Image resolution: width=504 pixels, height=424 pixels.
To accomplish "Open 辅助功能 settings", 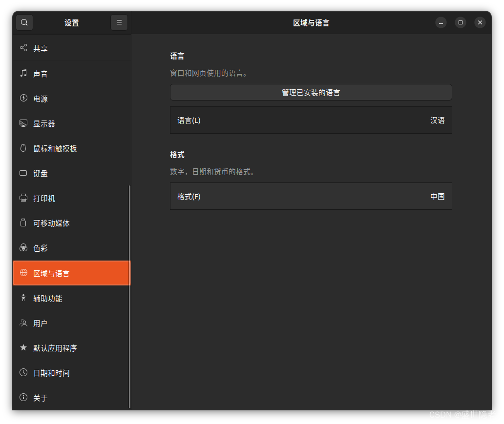I will (x=71, y=298).
